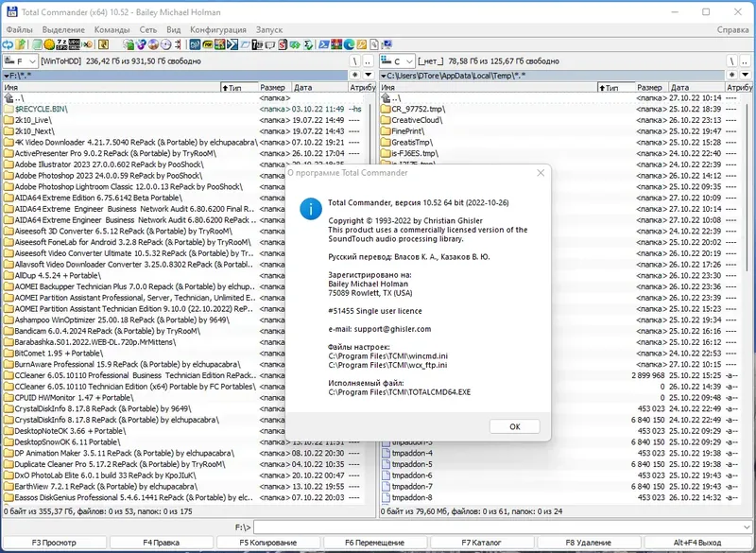Sort left panel by Имя column

click(x=112, y=87)
